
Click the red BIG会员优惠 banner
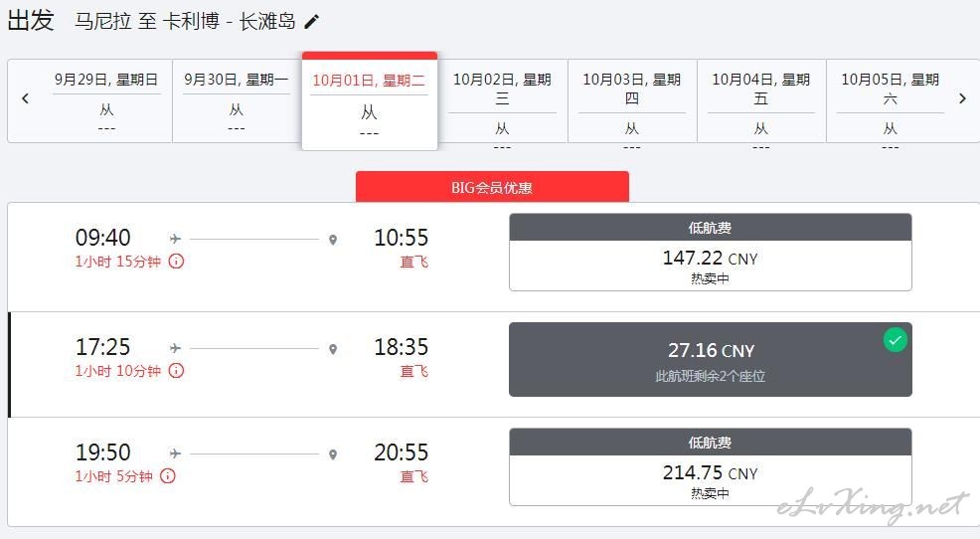(x=492, y=187)
